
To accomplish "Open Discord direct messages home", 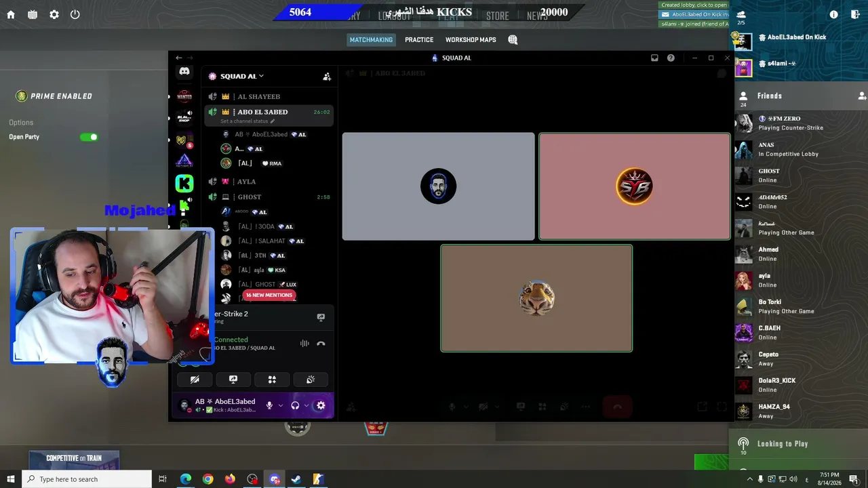I will [x=184, y=71].
